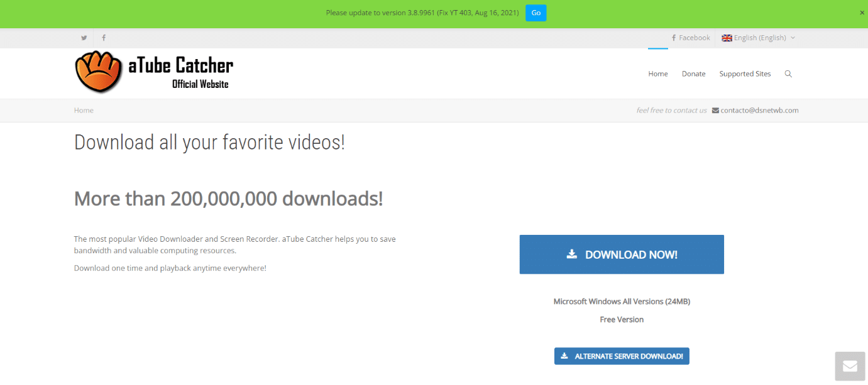Click the DOWNLOAD NOW! button

click(622, 254)
